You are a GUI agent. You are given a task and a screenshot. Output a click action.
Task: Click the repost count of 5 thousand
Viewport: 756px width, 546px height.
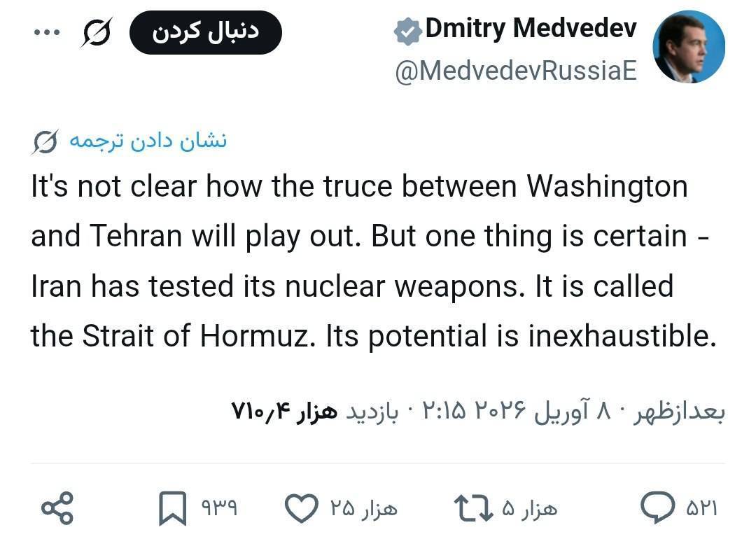(529, 508)
